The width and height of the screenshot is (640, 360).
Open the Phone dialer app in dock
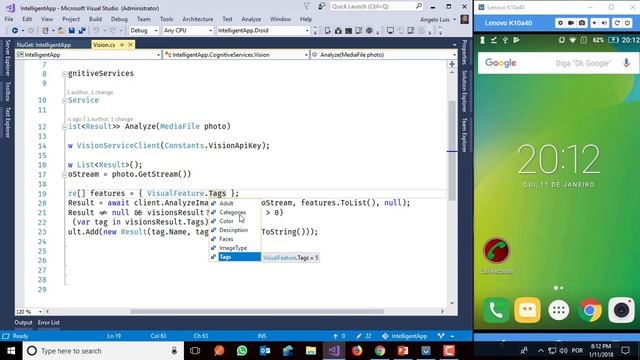pos(496,310)
